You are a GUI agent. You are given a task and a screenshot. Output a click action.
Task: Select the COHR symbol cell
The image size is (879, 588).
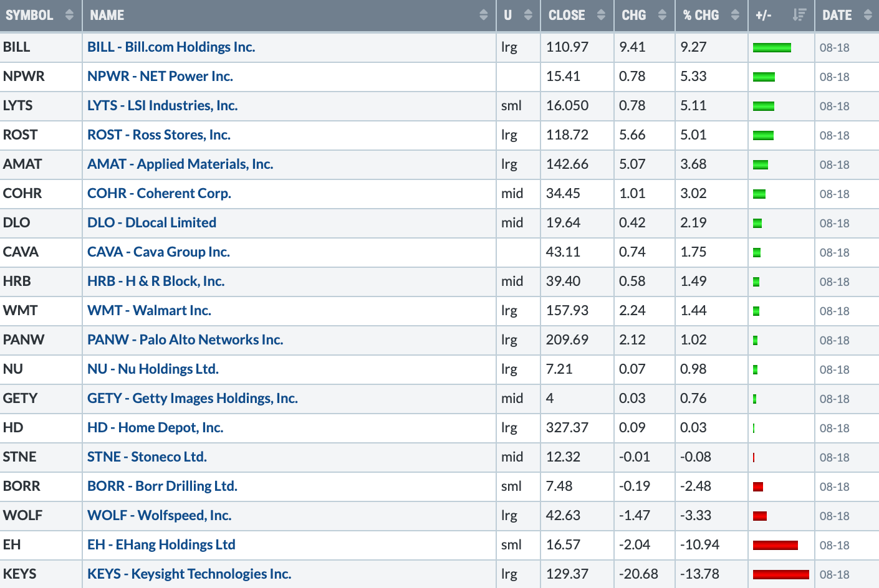pyautogui.click(x=41, y=194)
